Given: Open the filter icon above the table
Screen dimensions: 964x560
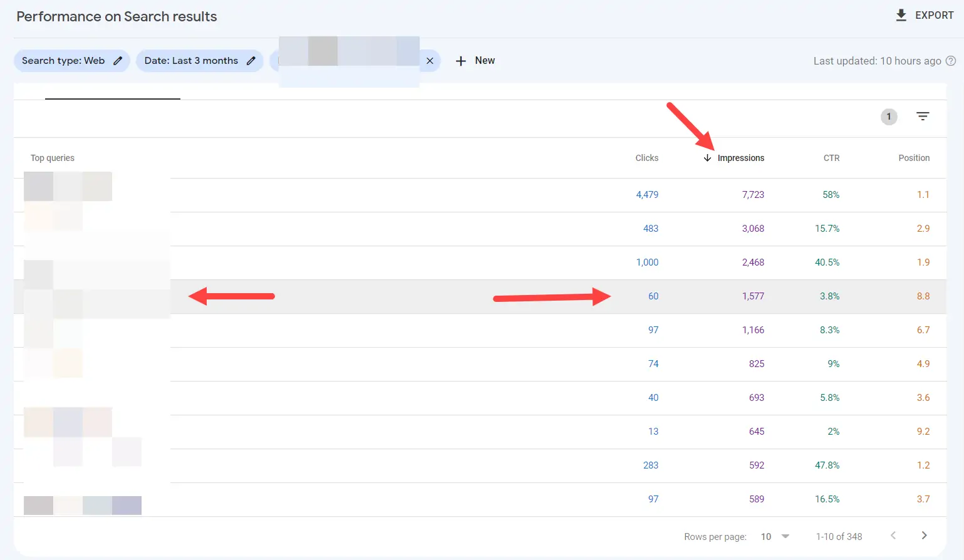Looking at the screenshot, I should (x=923, y=117).
